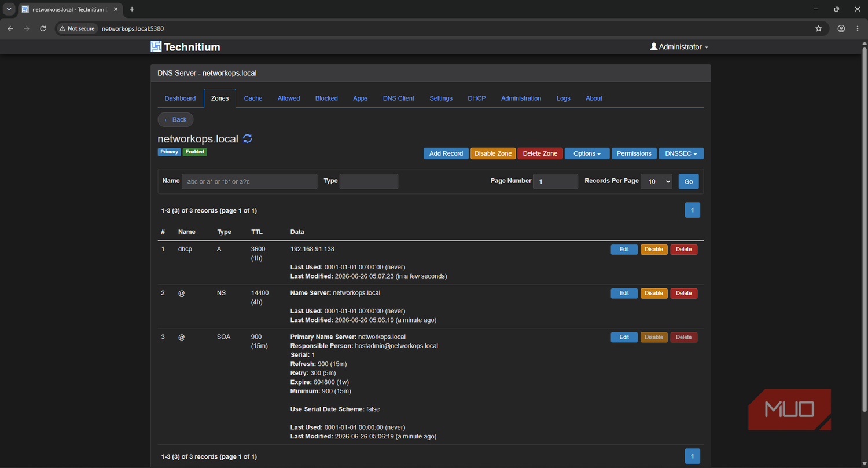Disable the NS record
The image size is (868, 468).
click(x=654, y=294)
